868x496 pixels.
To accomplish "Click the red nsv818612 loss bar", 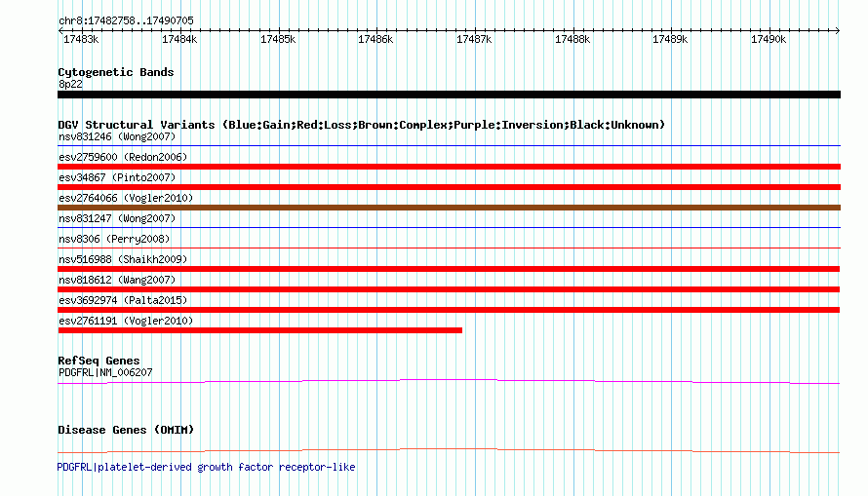I will pyautogui.click(x=449, y=289).
